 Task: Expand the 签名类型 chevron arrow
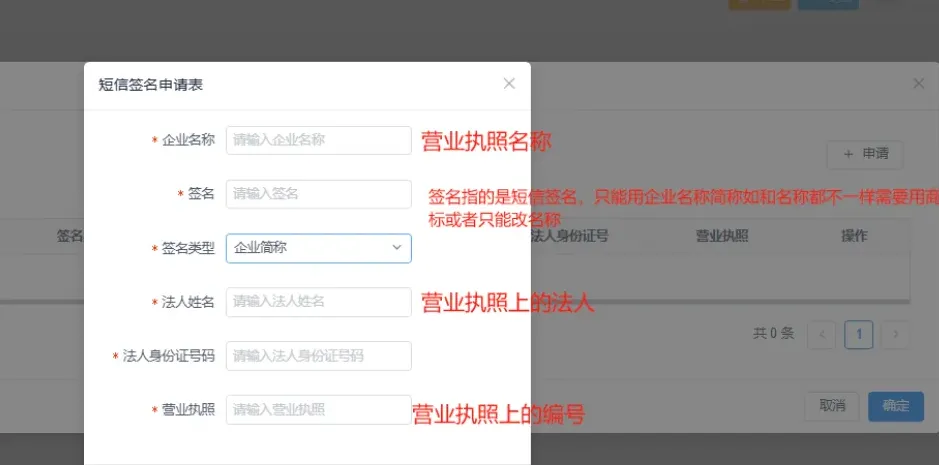397,248
